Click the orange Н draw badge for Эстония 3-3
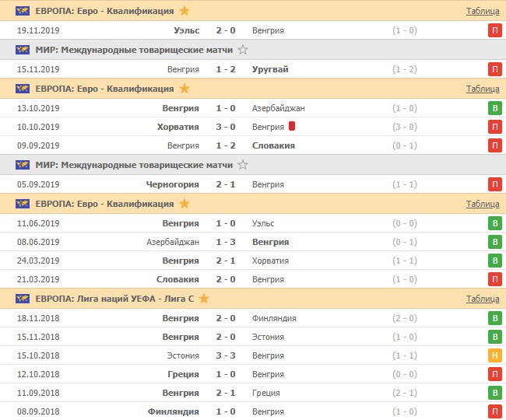Image resolution: width=506 pixels, height=420 pixels. 494,356
